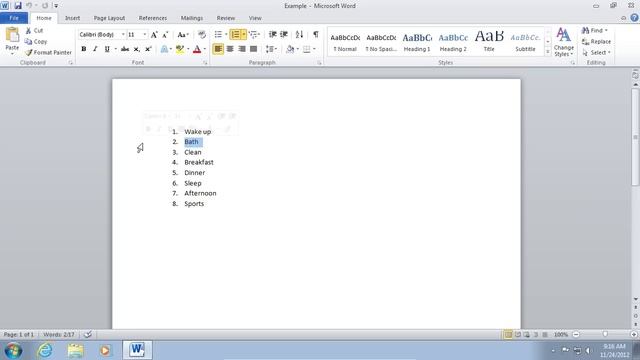The height and width of the screenshot is (360, 640).
Task: Click the zoom slider handle
Action: (x=605, y=334)
